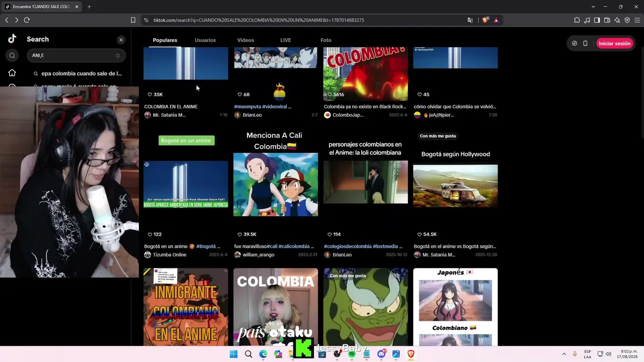Click the TikTok coins icon near login
Screen dimensions: 644x362
click(x=575, y=43)
